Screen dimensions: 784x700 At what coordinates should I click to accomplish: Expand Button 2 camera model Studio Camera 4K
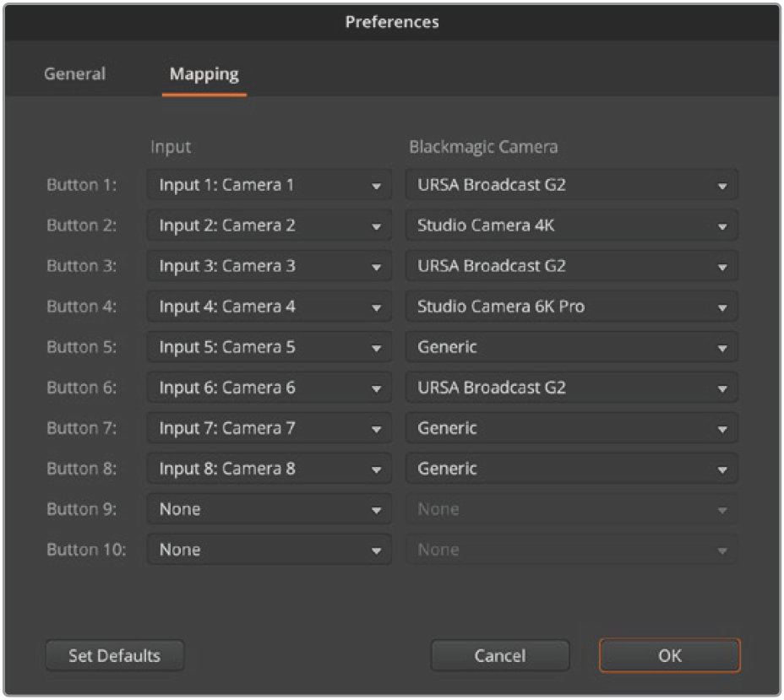pos(571,225)
